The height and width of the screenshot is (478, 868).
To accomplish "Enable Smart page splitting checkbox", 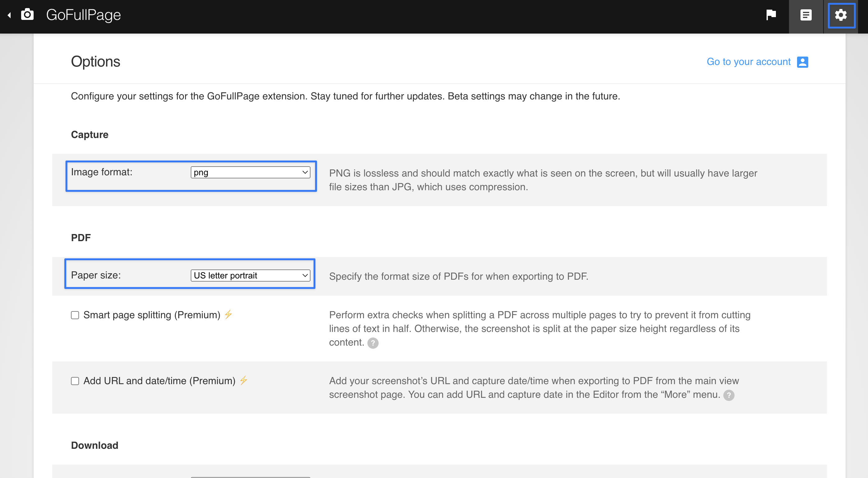I will point(75,315).
